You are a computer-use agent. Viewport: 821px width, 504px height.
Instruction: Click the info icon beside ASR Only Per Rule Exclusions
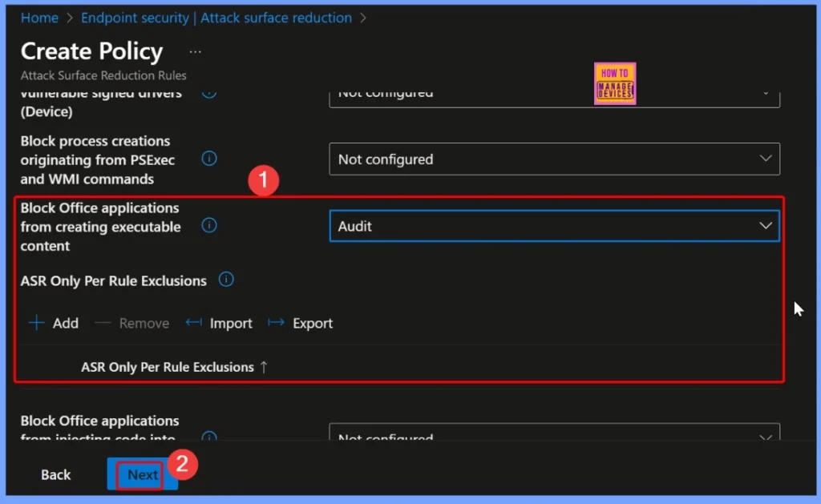(225, 280)
